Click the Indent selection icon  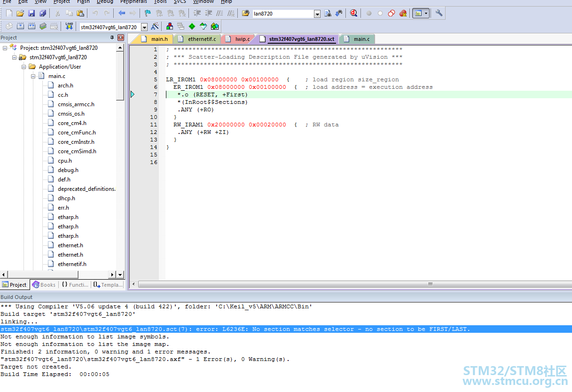[197, 14]
